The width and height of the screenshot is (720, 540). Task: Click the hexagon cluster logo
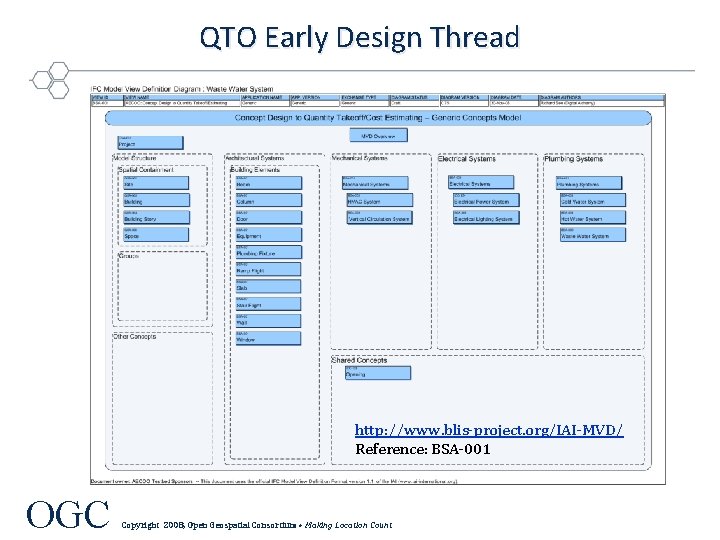coord(51,80)
